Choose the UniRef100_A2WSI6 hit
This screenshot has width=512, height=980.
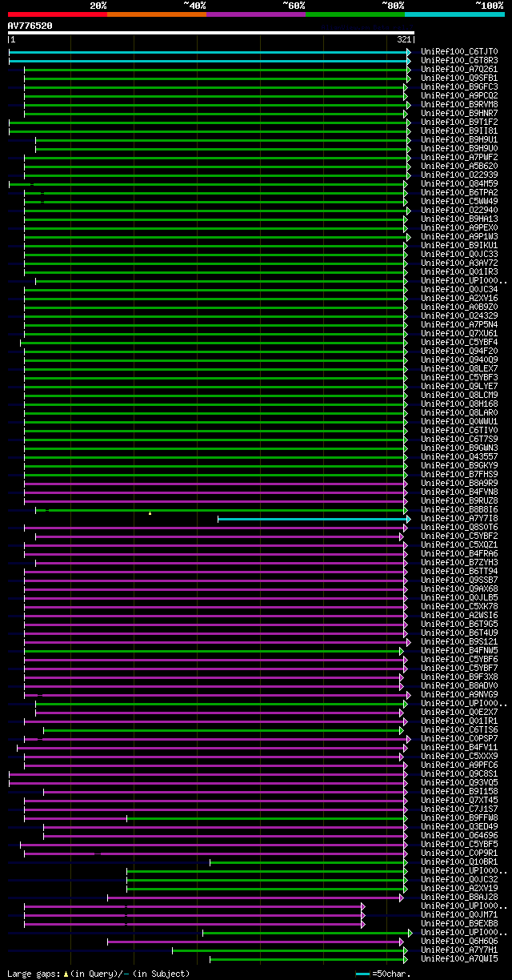[459, 616]
